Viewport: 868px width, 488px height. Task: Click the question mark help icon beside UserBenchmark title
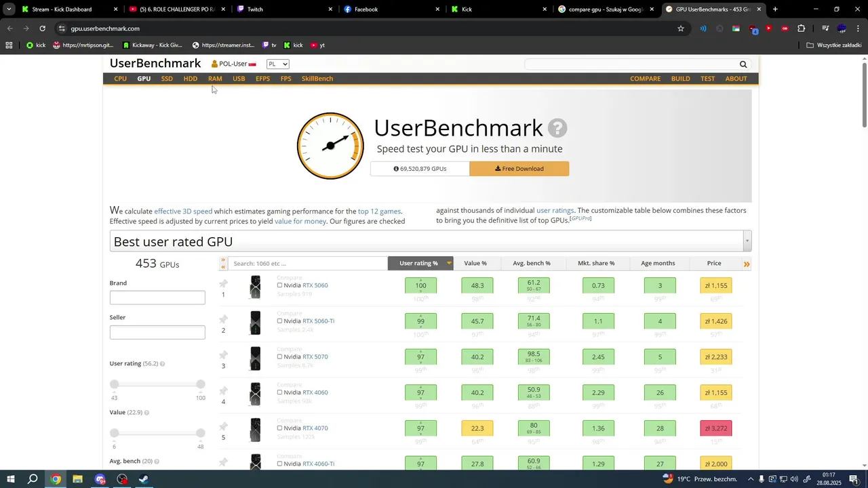[557, 128]
